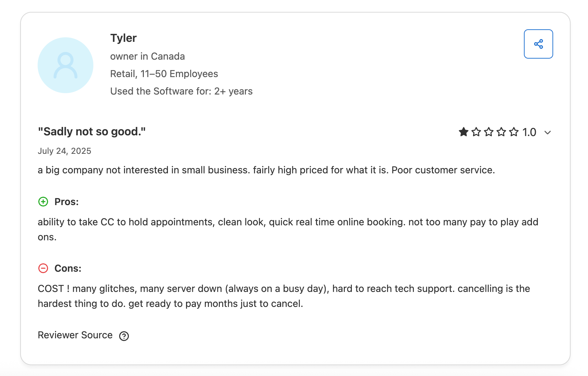Click the green plus Pros icon
This screenshot has height=376, width=588.
tap(43, 202)
